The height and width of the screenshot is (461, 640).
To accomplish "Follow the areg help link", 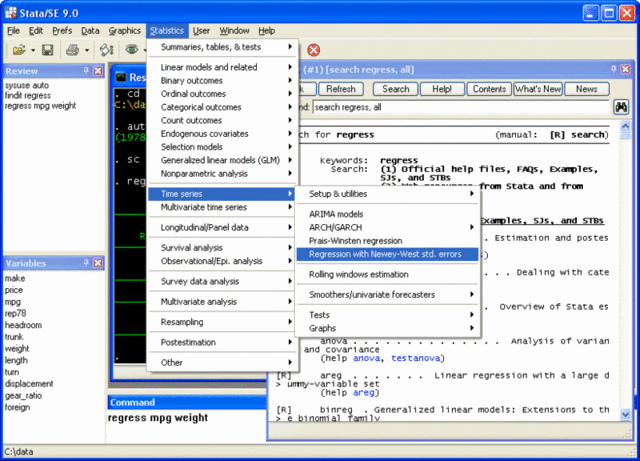I will tap(363, 392).
